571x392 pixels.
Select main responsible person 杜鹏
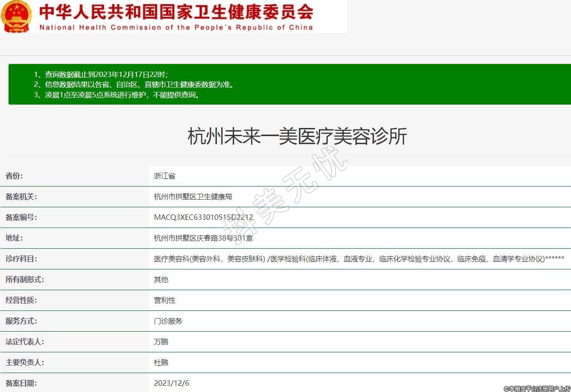[161, 363]
